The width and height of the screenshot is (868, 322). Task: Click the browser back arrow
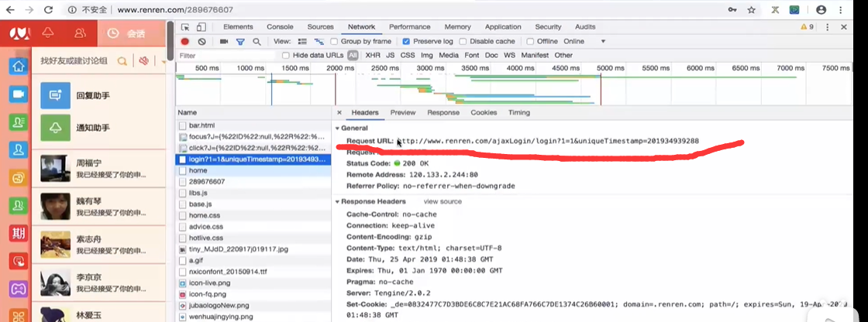10,10
